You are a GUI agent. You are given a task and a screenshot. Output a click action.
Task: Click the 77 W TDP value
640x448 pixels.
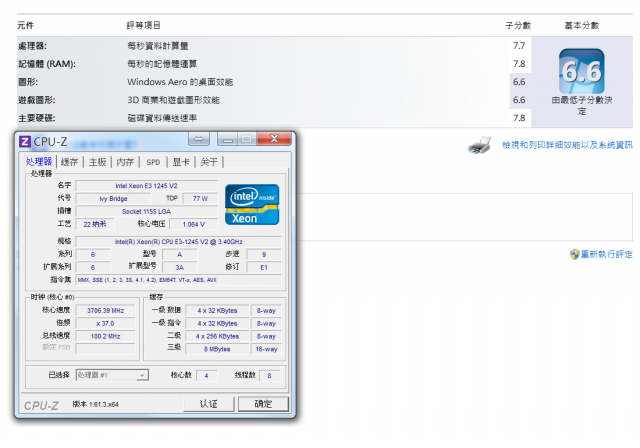[x=200, y=199]
